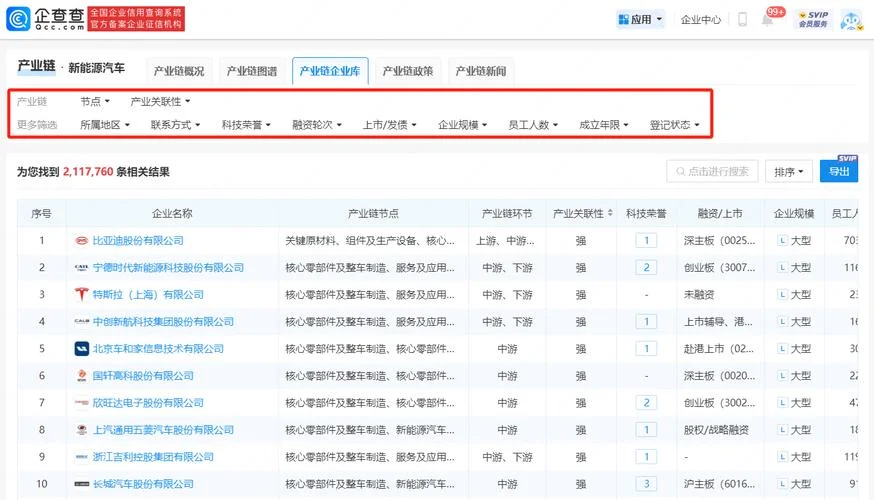Screen dimensions: 874x500
Task: Expand the 企业规模 filter dropdown
Action: click(463, 125)
